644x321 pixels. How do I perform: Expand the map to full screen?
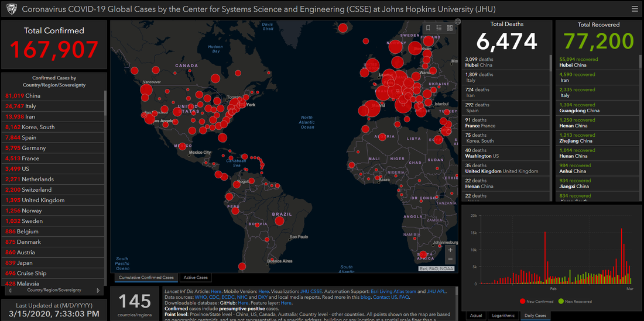458,22
